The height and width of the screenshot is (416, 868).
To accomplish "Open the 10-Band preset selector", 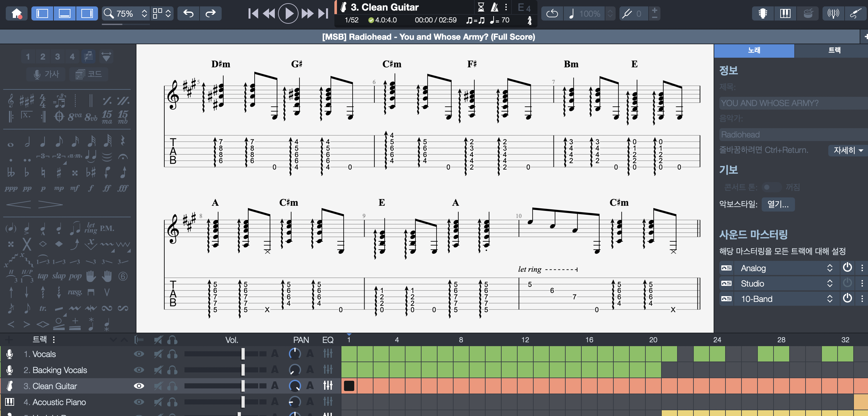I will 830,299.
